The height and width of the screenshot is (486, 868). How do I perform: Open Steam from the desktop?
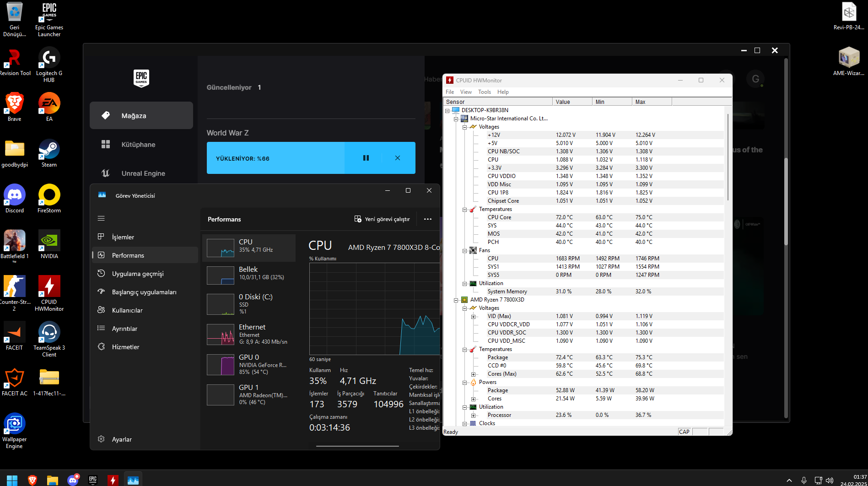coord(49,153)
